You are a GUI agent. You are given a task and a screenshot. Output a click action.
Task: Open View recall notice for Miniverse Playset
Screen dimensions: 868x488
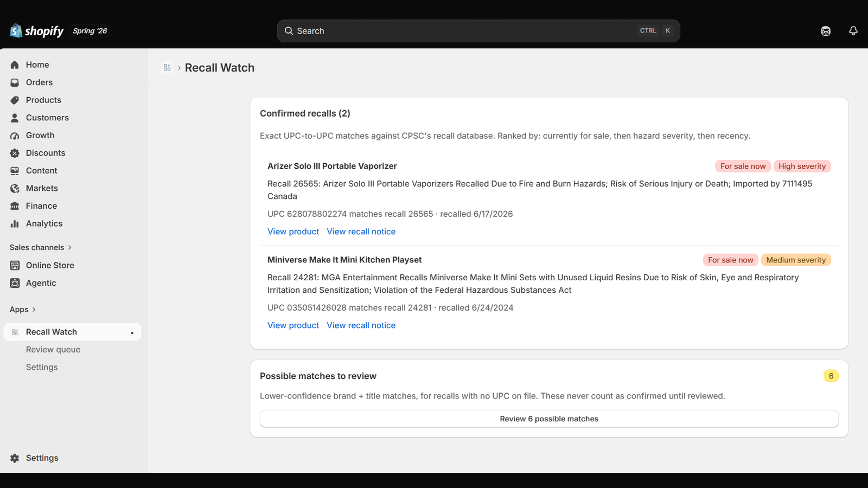361,325
